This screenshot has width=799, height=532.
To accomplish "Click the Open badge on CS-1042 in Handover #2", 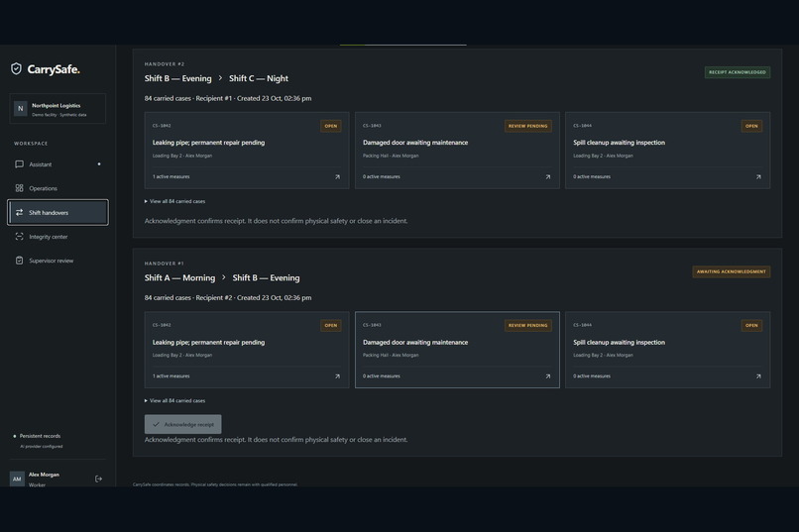I will pos(331,126).
